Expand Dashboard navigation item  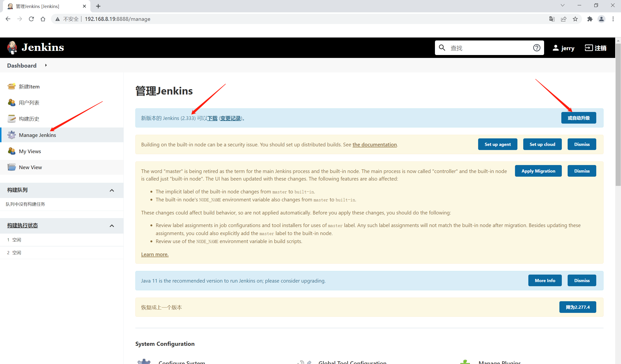click(x=46, y=65)
